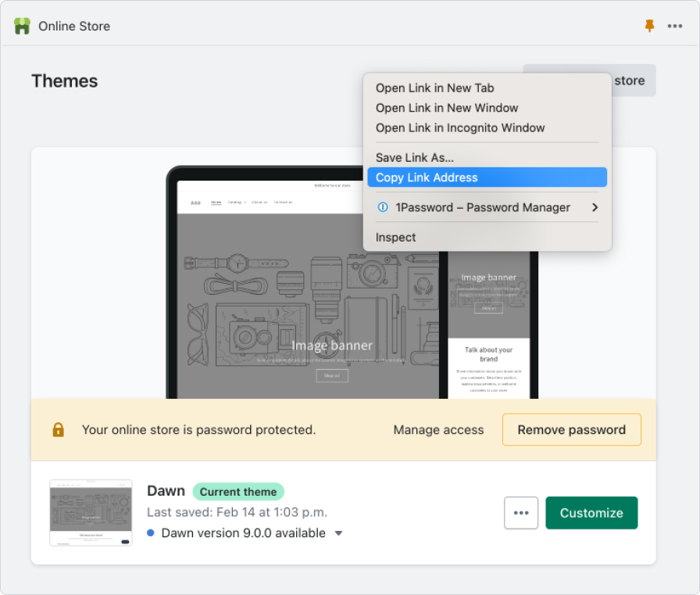The width and height of the screenshot is (700, 595).
Task: Pin Online Store using the orange pushpin icon
Action: coord(649,26)
